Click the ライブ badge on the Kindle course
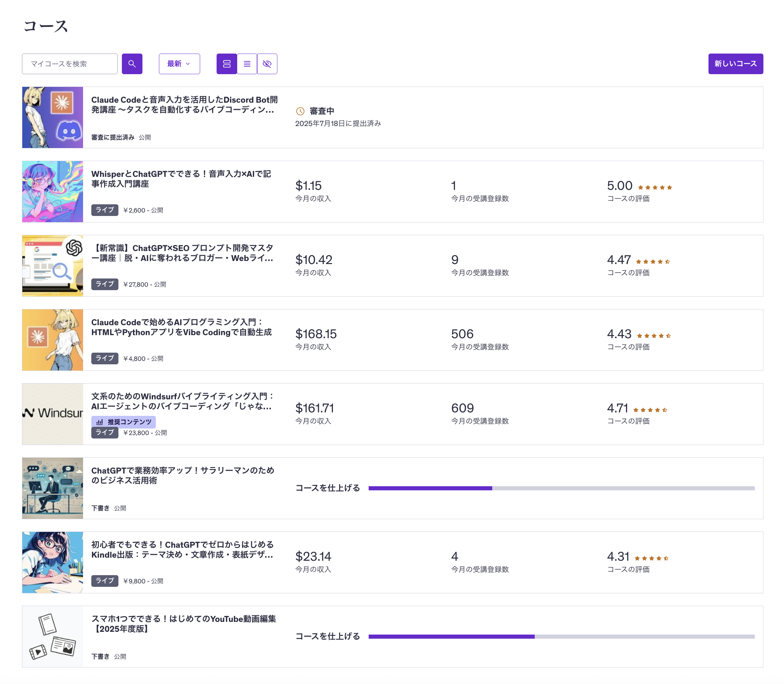 tap(105, 580)
